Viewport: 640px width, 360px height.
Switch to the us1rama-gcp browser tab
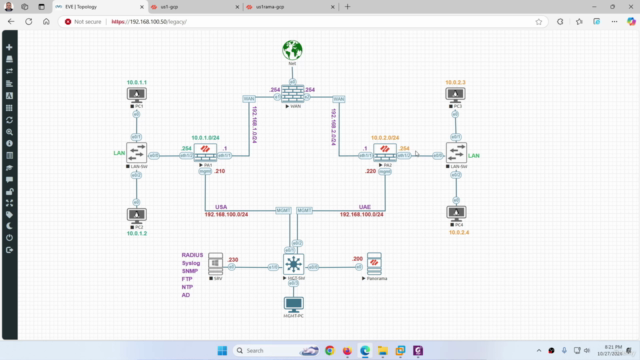(x=290, y=7)
